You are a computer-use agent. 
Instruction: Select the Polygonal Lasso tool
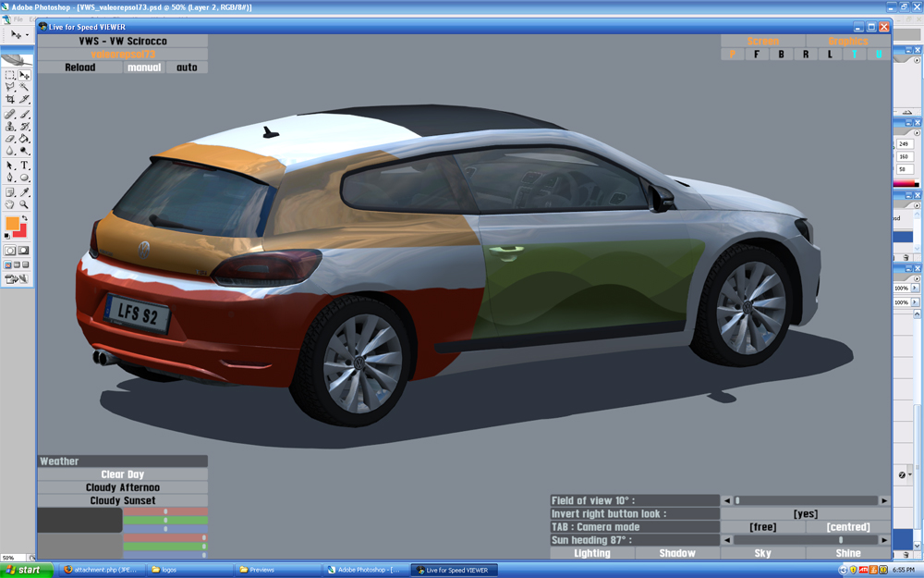10,87
